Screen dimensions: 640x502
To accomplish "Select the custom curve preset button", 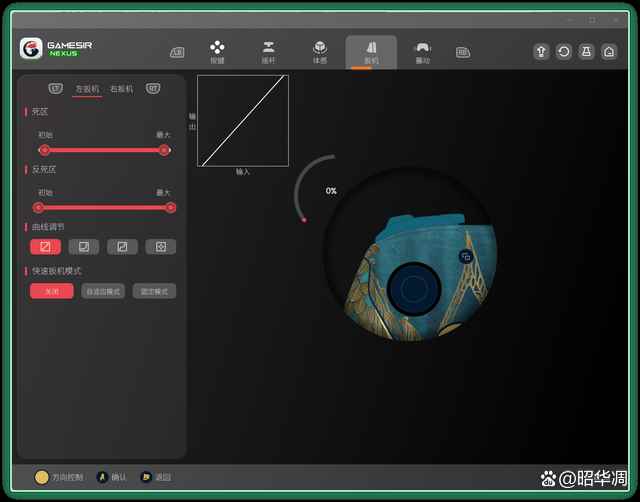I will 161,247.
